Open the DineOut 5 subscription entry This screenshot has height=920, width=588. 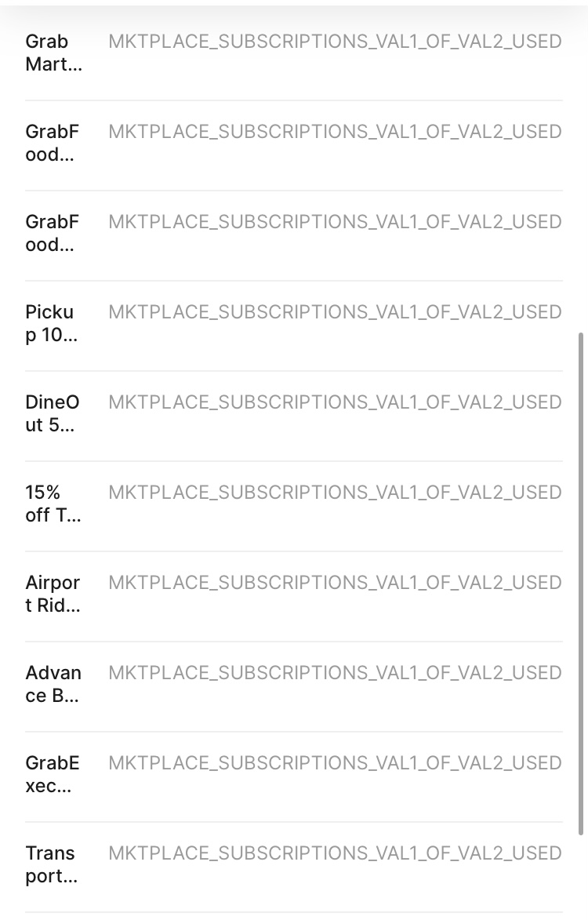pos(53,414)
